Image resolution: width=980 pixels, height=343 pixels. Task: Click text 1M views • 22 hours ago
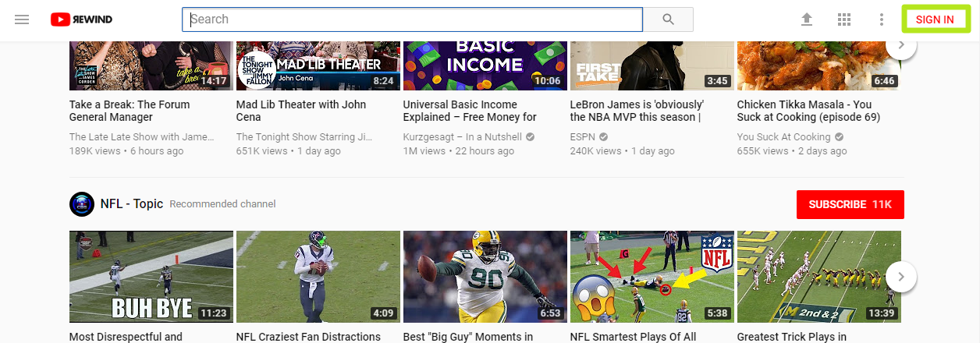click(x=459, y=151)
